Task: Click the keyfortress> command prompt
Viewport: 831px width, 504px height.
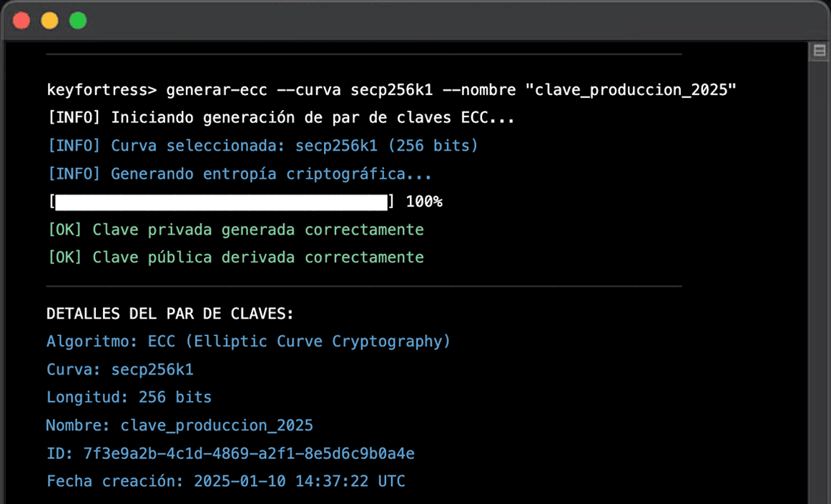Action: point(102,90)
